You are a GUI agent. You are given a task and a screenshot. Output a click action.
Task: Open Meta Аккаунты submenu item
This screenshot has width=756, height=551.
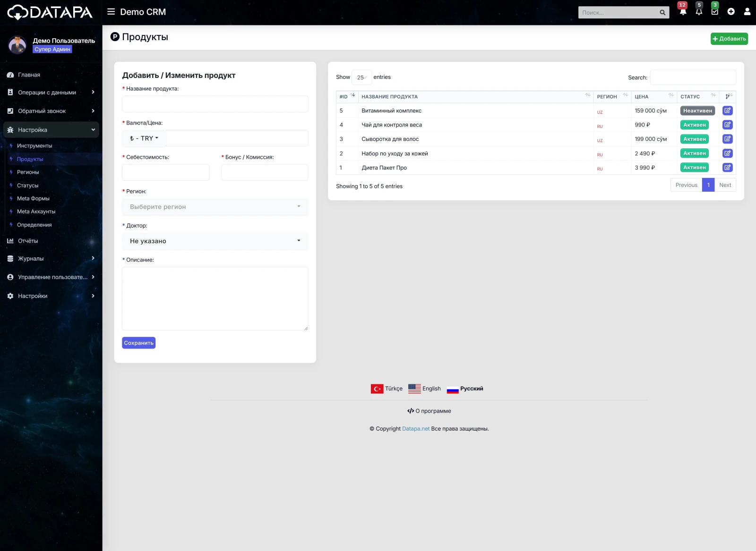pos(36,212)
